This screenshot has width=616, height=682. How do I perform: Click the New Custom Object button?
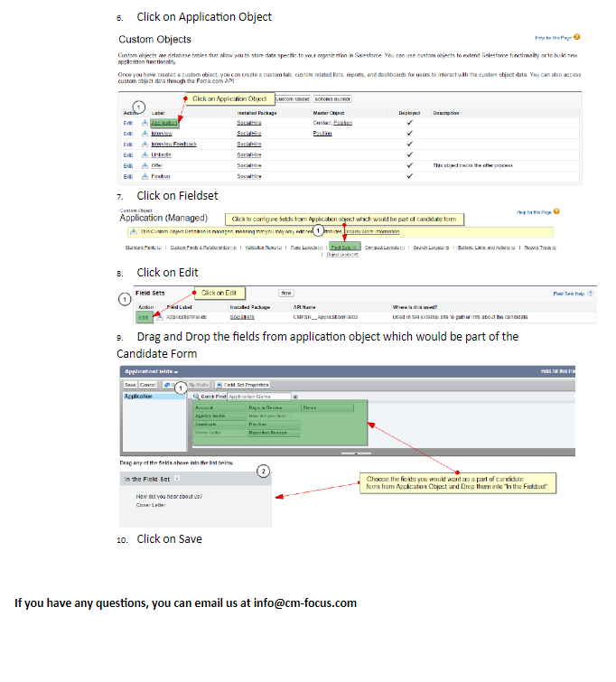(x=293, y=99)
